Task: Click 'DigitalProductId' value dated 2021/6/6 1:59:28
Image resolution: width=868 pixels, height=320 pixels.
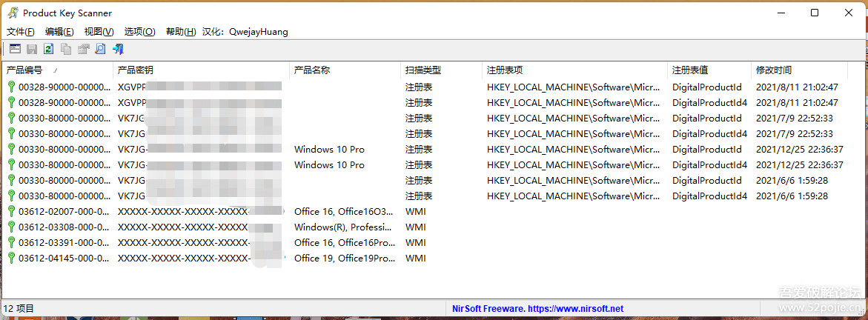Action: click(707, 181)
